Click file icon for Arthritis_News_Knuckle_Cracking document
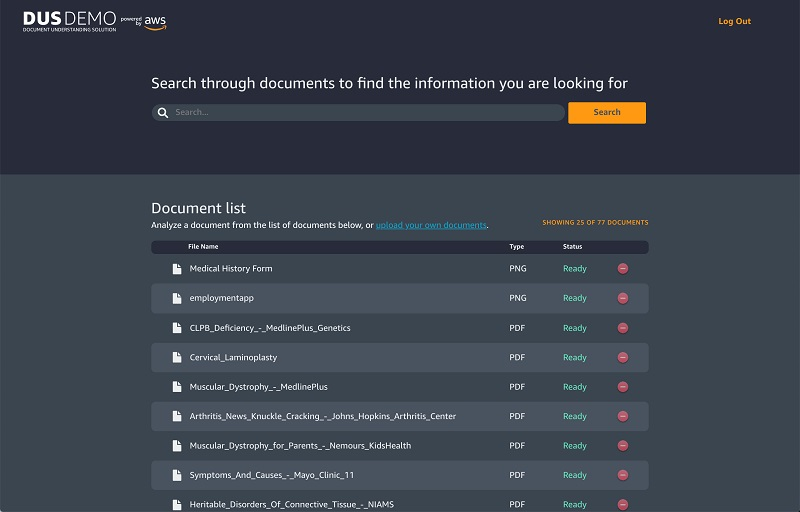Viewport: 800px width, 512px height. pyautogui.click(x=177, y=416)
